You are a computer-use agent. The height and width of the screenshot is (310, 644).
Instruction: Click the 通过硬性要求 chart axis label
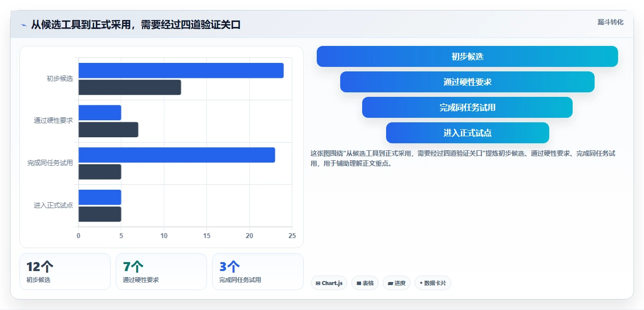pyautogui.click(x=53, y=120)
